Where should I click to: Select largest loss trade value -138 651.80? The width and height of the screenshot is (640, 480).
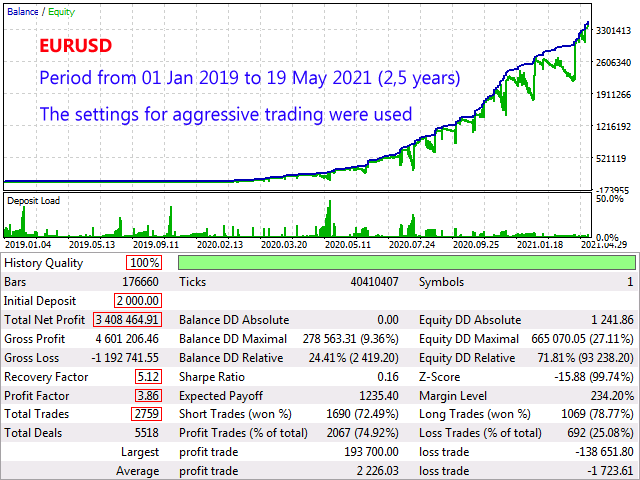(604, 452)
